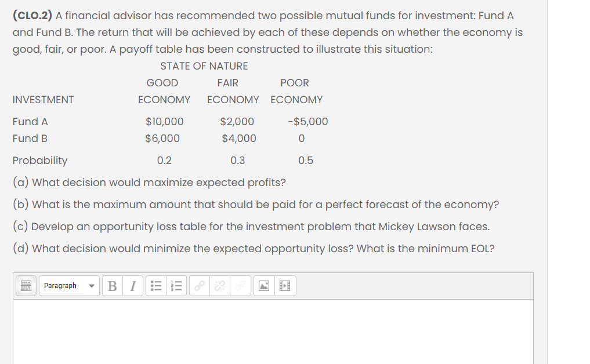Expand the editor toolbar with the show-more icon

coord(25,285)
